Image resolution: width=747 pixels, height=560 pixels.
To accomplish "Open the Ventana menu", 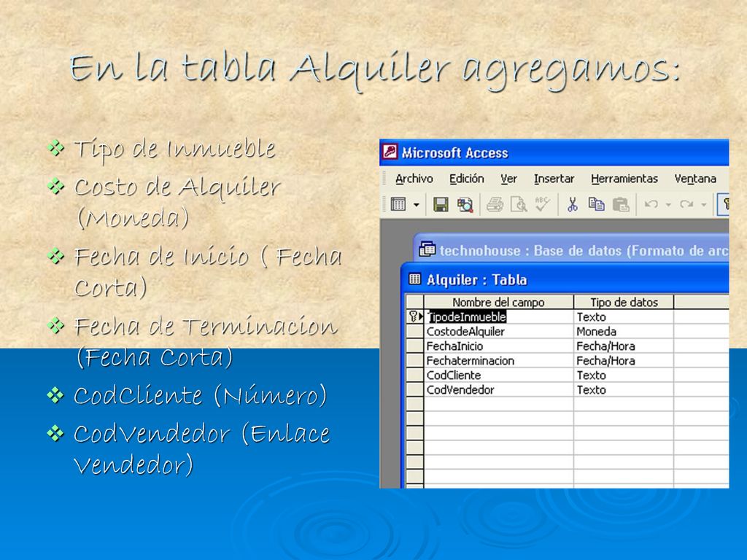I will pos(695,179).
